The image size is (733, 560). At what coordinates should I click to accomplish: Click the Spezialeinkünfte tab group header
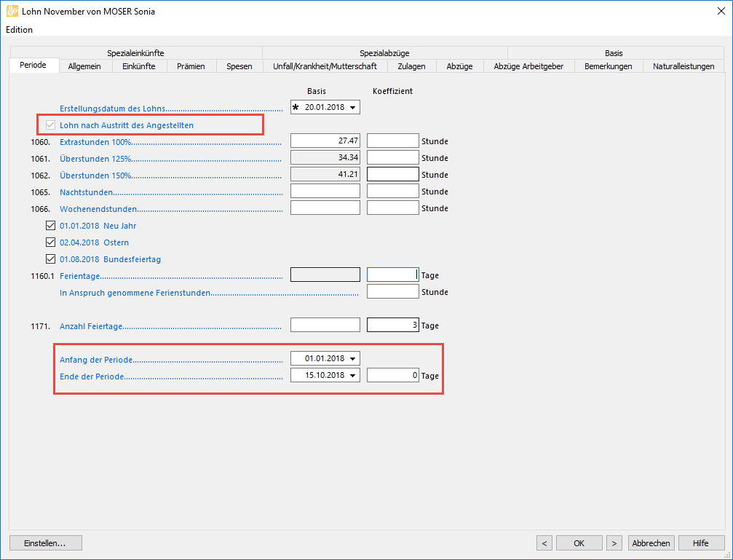click(x=135, y=53)
